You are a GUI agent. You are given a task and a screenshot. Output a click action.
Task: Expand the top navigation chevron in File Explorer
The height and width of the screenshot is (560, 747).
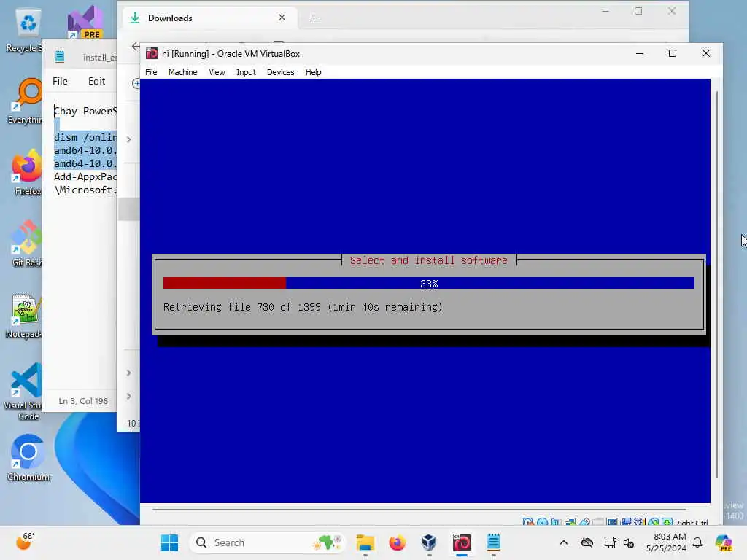(x=128, y=139)
